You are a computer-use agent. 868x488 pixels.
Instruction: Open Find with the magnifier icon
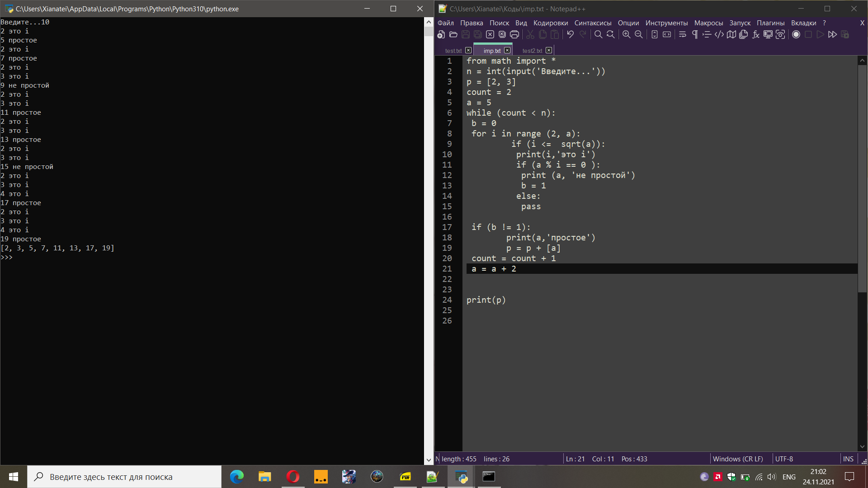coord(598,35)
